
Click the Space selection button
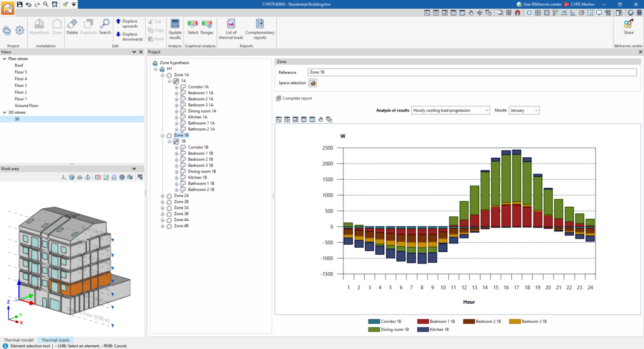coord(313,83)
